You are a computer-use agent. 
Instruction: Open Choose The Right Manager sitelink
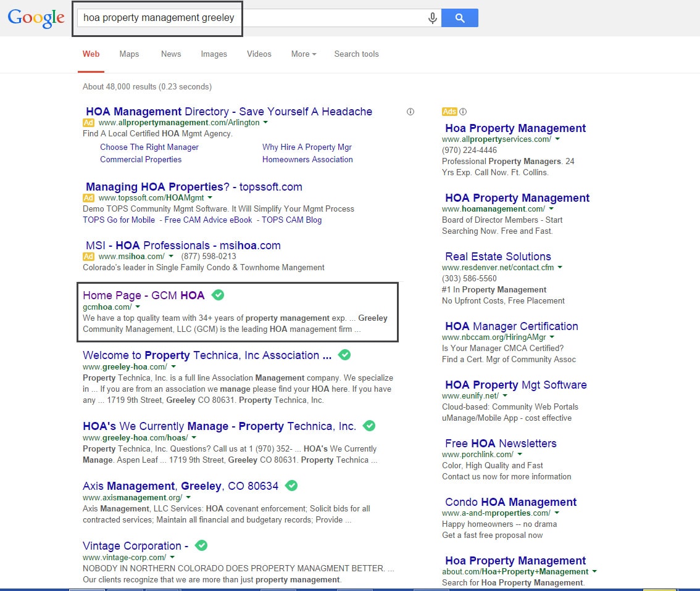coord(149,147)
